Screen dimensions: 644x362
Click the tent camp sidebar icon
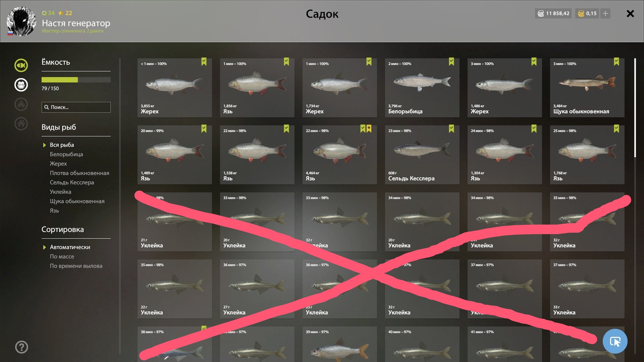tap(21, 104)
